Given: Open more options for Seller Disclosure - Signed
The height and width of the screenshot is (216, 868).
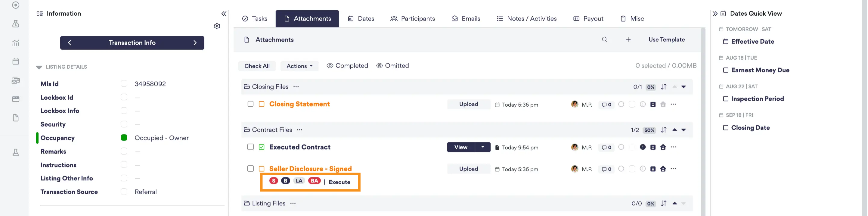Looking at the screenshot, I should pyautogui.click(x=673, y=169).
